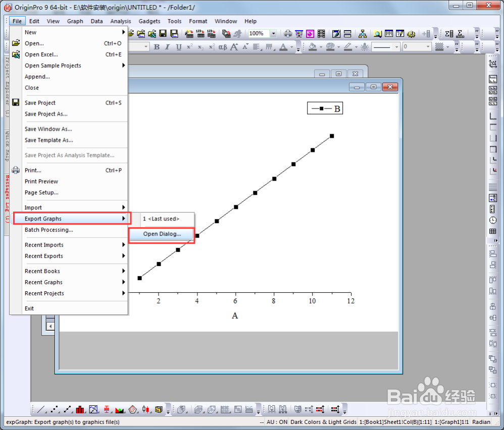The width and height of the screenshot is (504, 430).
Task: Open the slide show presenter icon
Action: tap(299, 33)
